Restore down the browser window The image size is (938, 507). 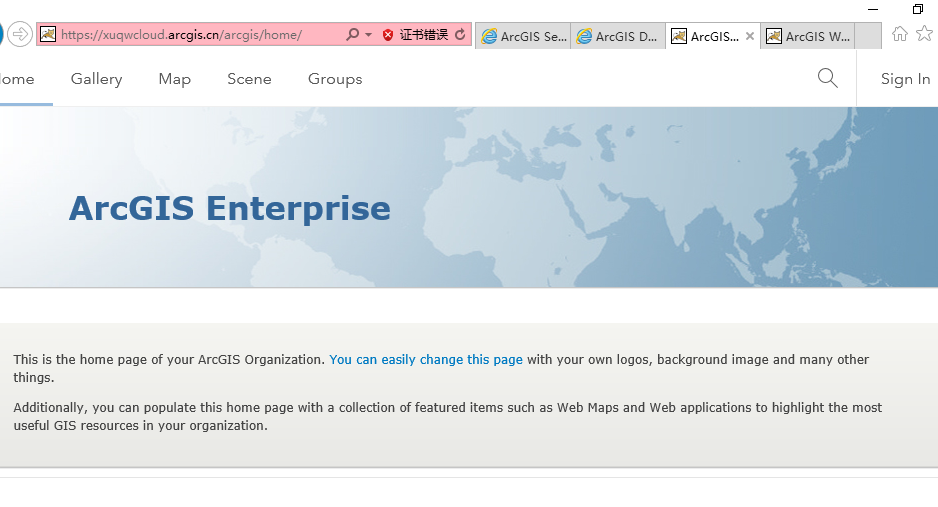tap(918, 9)
